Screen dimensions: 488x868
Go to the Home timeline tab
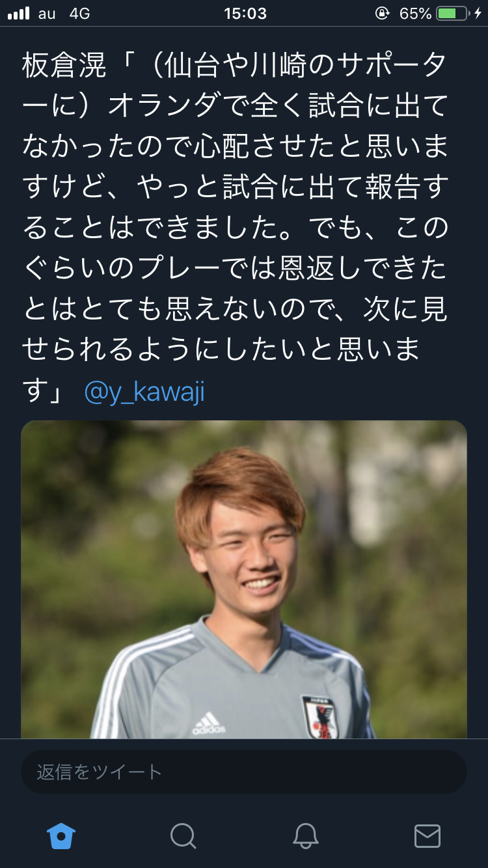[x=61, y=836]
